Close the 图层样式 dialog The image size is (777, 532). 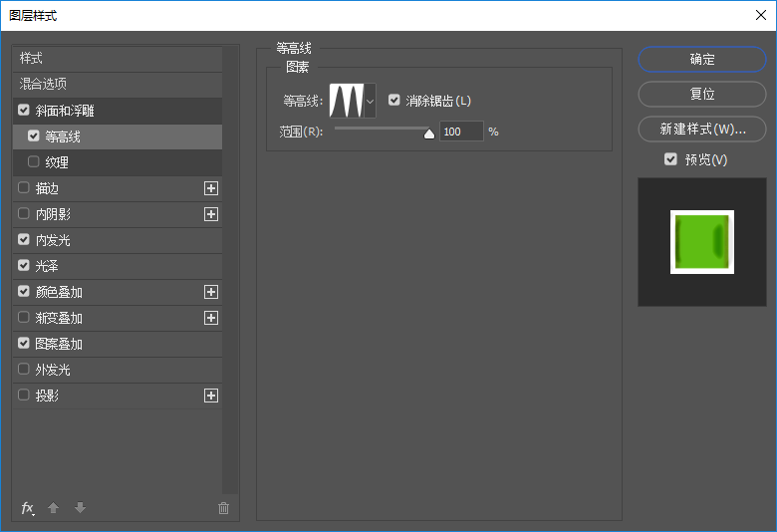coord(761,15)
